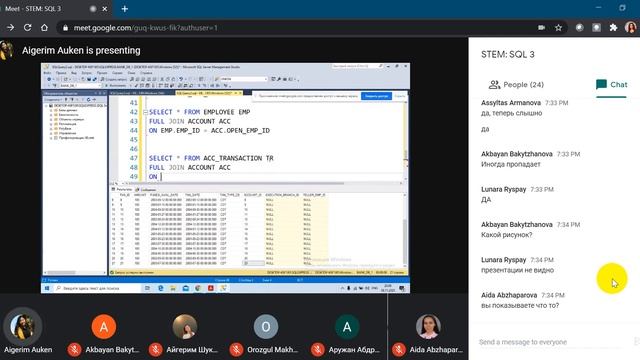
Task: Collapse the server root node in Object Explorer
Action: [46, 105]
